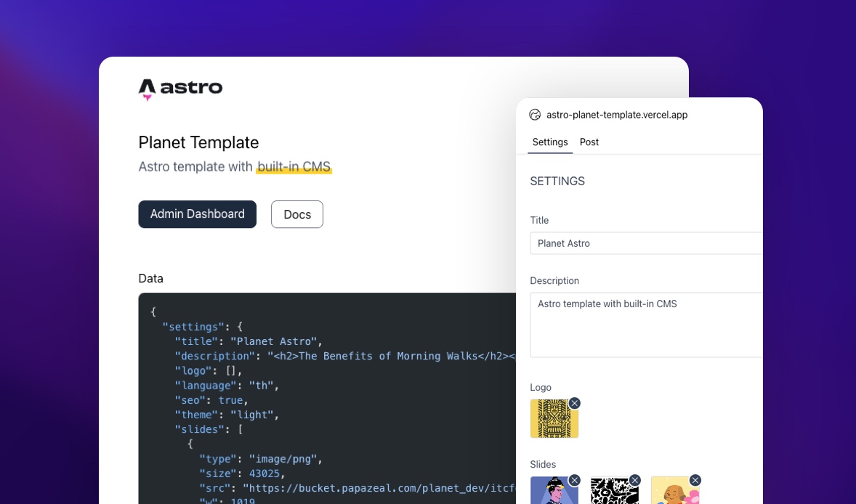Remove the first slide with woman portrait
Viewport: 856px width, 504px height.
point(574,480)
